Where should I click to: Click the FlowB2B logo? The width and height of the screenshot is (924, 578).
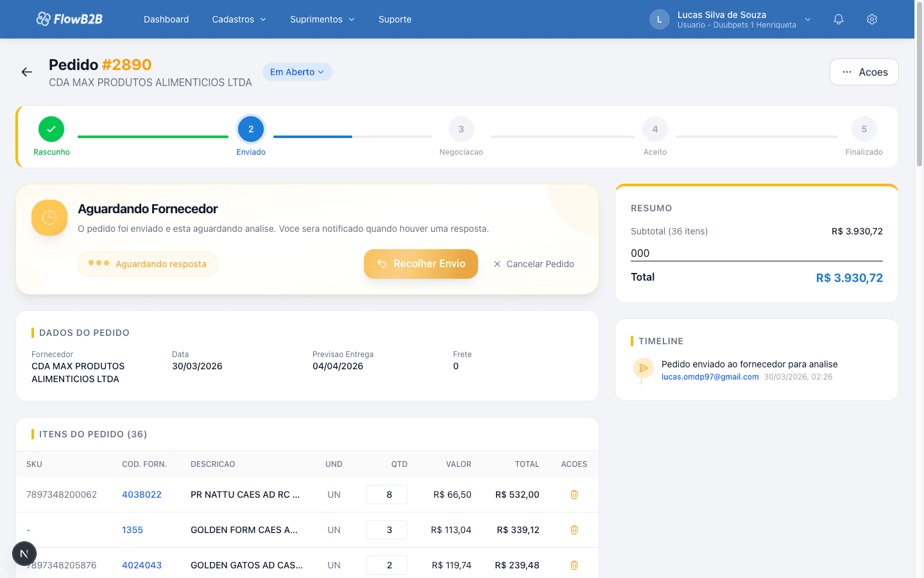coord(69,19)
